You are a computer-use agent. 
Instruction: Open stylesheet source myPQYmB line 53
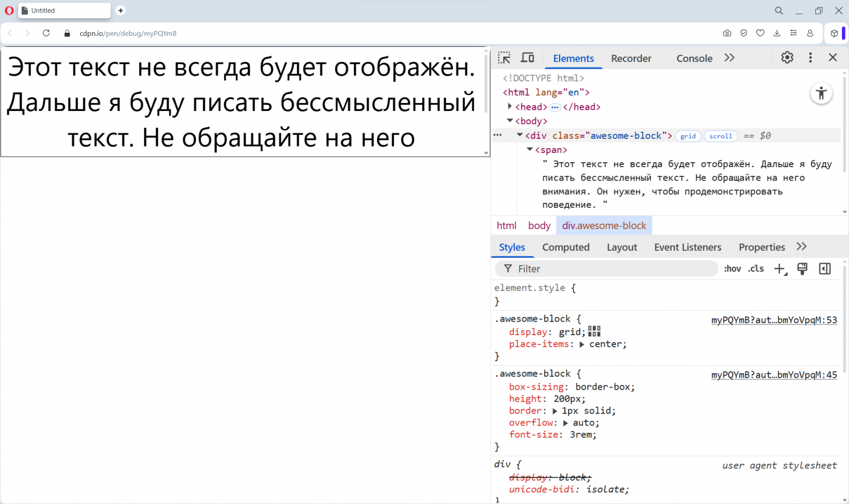pyautogui.click(x=774, y=320)
